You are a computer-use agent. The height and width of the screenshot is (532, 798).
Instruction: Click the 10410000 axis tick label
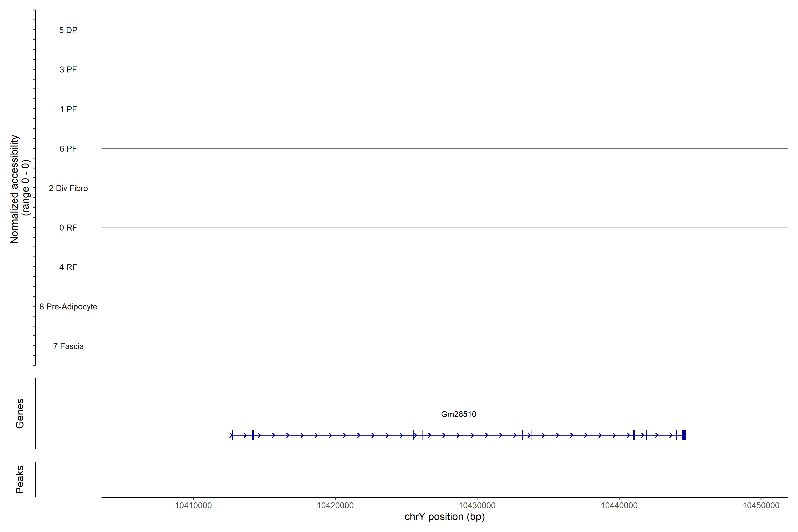click(x=193, y=505)
